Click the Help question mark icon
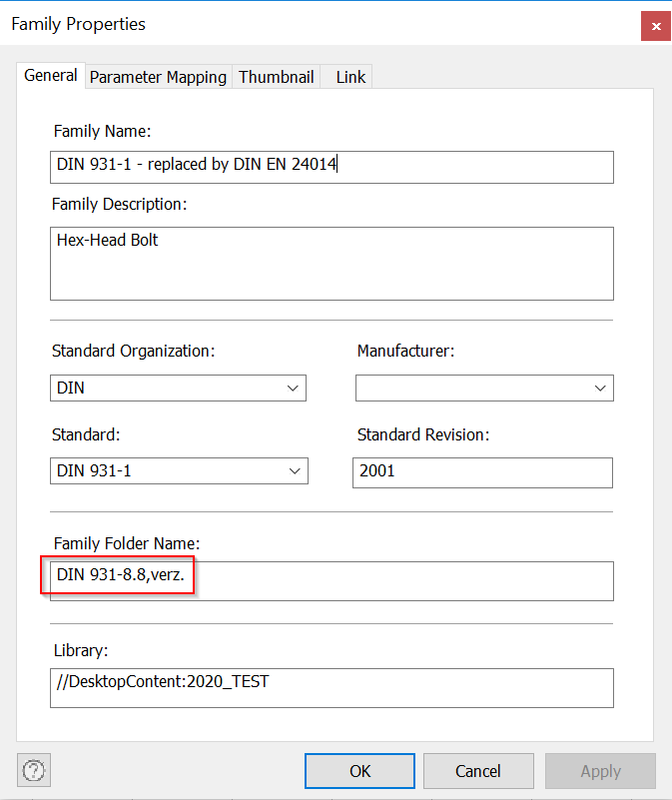The image size is (672, 800). click(33, 770)
